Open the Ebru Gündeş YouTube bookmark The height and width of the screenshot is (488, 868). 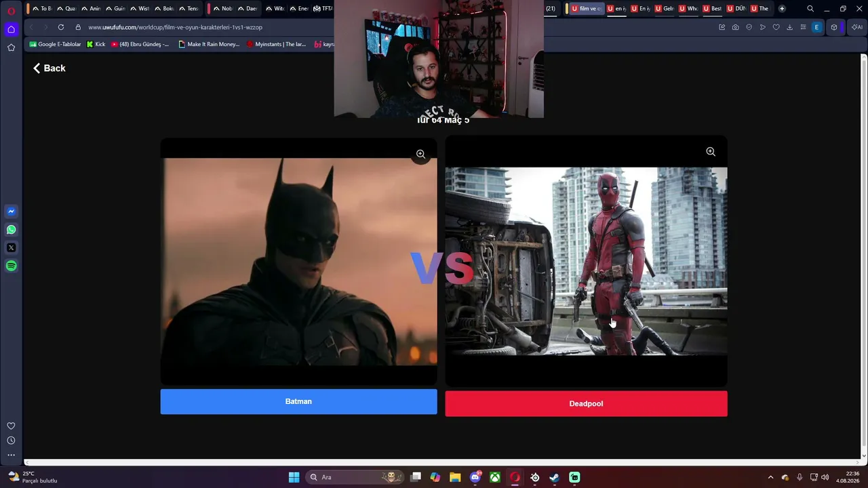(140, 44)
